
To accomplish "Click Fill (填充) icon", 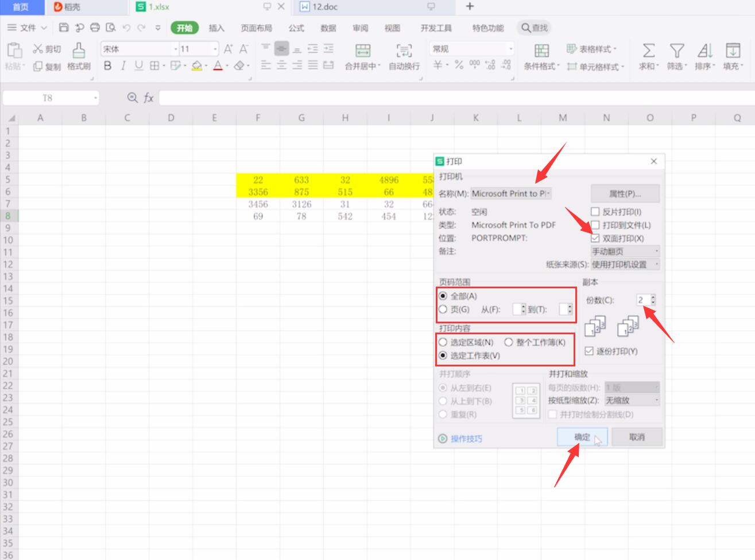I will coord(733,51).
